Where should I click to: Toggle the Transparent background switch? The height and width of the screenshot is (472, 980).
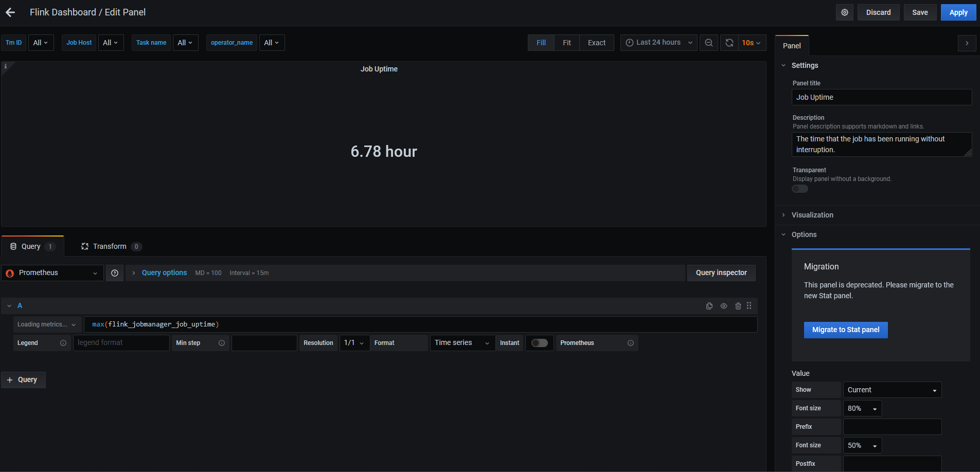800,189
